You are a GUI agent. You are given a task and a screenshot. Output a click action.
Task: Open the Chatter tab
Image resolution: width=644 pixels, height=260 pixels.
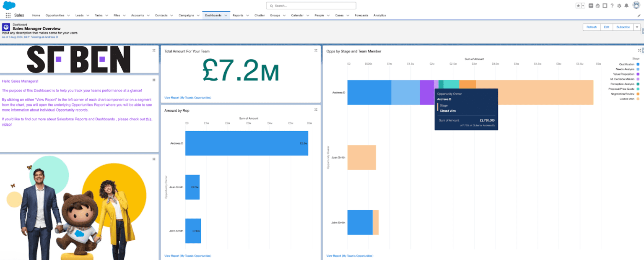260,16
